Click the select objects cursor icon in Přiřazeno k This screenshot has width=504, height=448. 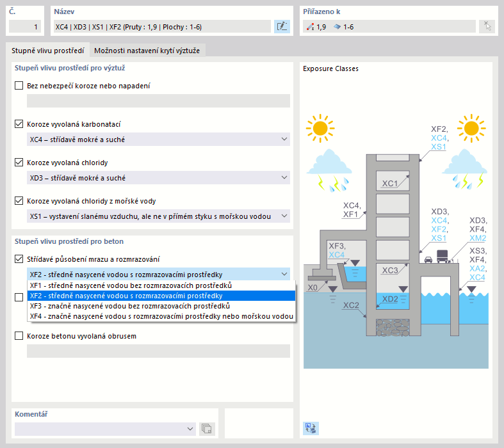[x=487, y=26]
